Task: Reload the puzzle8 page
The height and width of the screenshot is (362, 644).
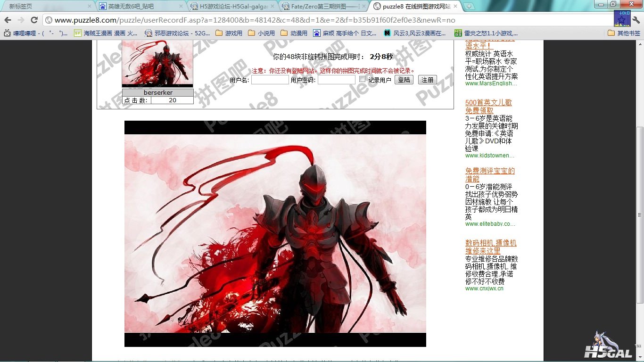Action: (34, 20)
